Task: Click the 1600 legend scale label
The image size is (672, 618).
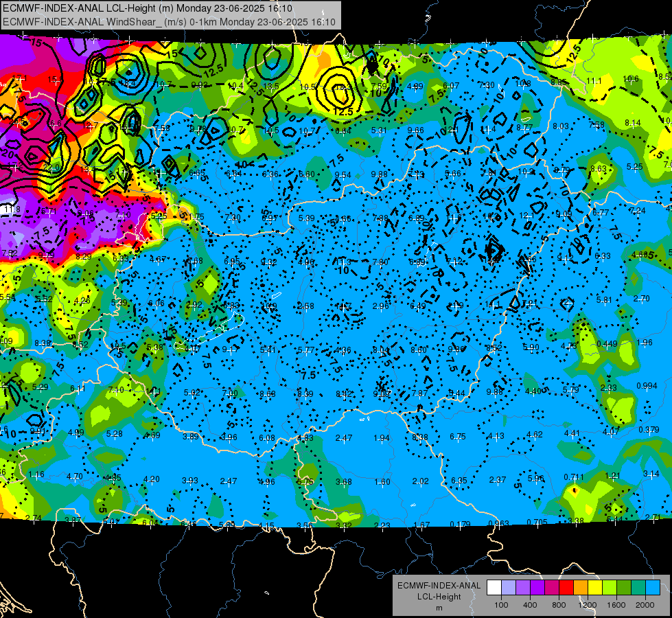Action: pyautogui.click(x=616, y=605)
